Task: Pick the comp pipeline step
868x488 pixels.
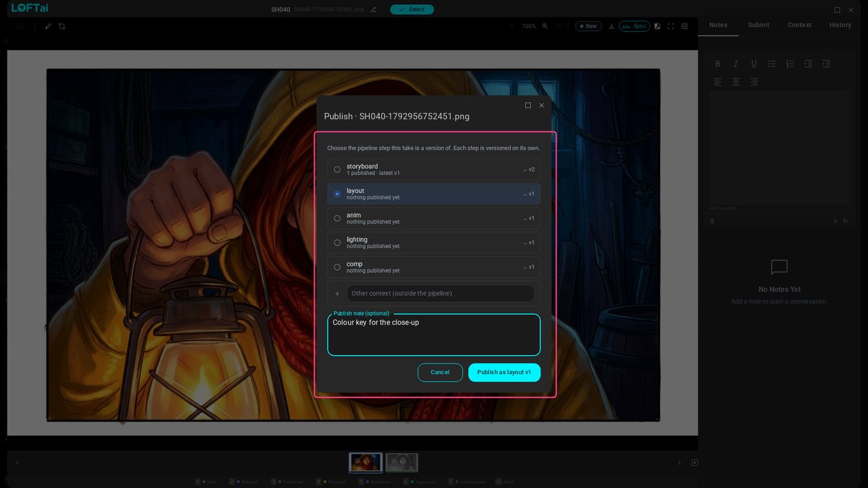Action: 433,267
